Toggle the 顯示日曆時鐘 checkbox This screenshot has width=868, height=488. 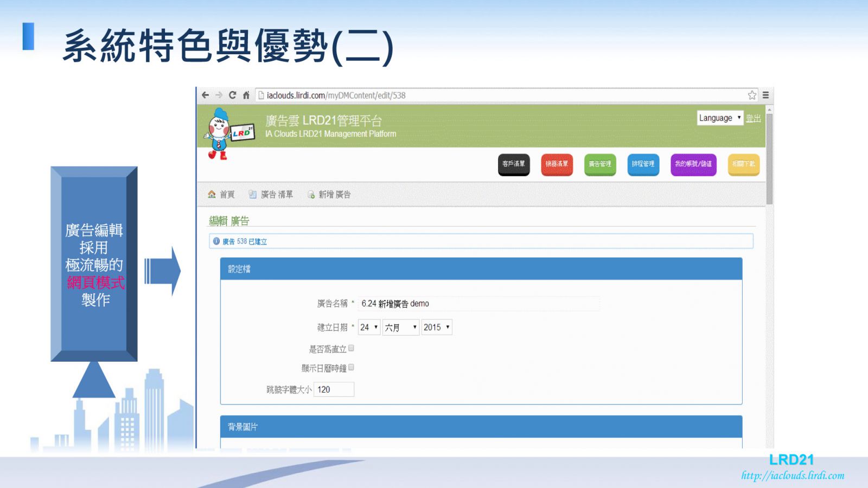(351, 368)
